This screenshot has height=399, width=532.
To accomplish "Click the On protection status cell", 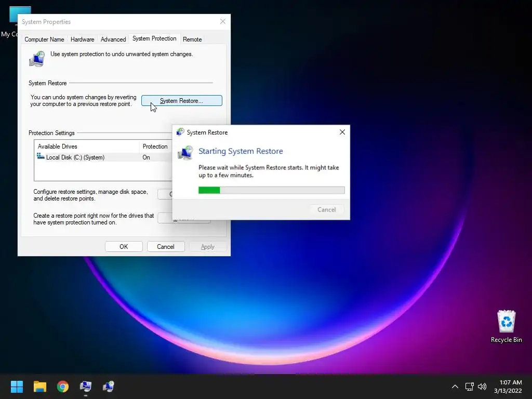I will [x=146, y=157].
